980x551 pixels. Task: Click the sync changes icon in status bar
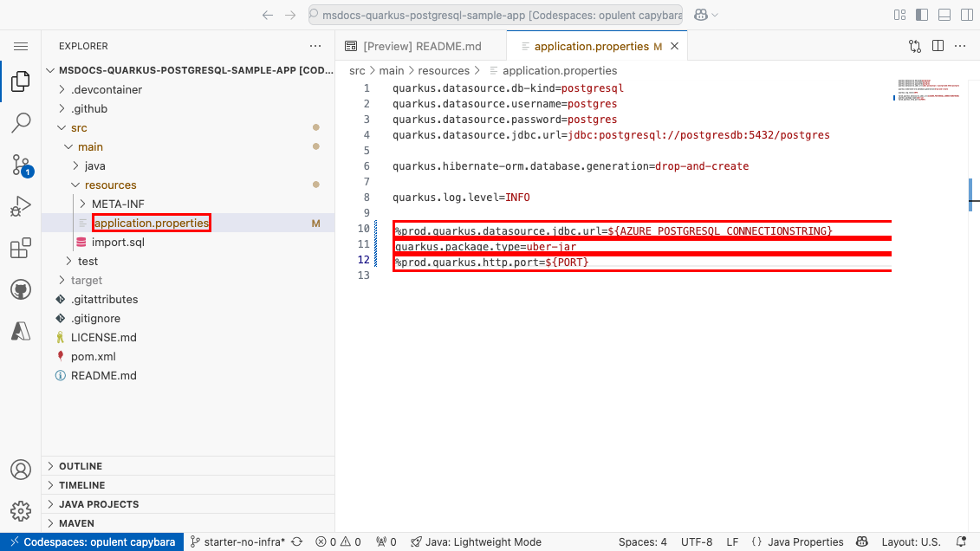pos(297,542)
